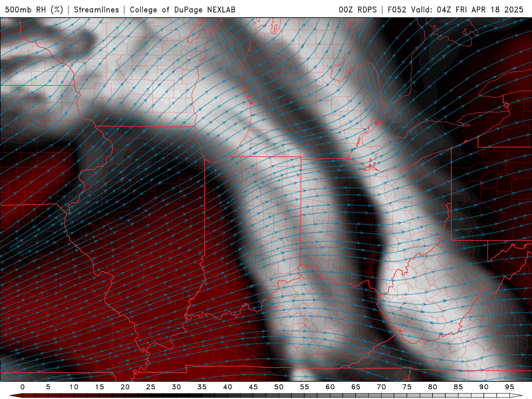Viewport: 532px width, 399px height.
Task: Select the colorbar tick label '35'
Action: coord(202,387)
